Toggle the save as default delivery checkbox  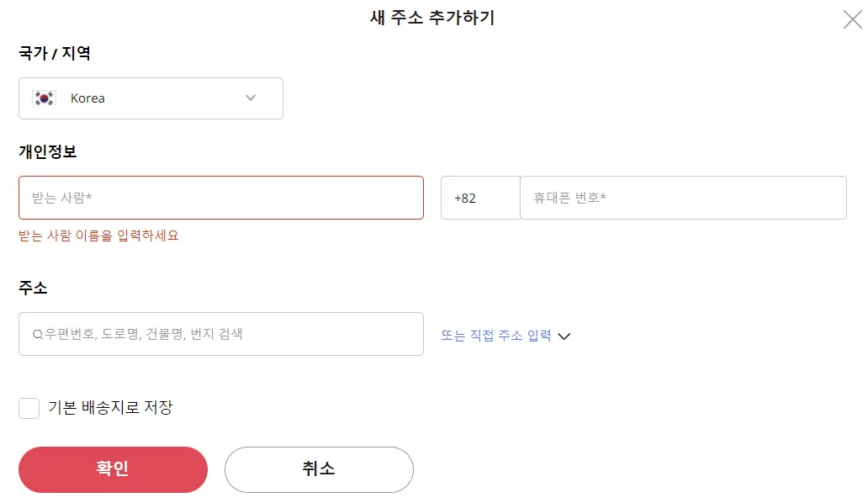pos(29,407)
